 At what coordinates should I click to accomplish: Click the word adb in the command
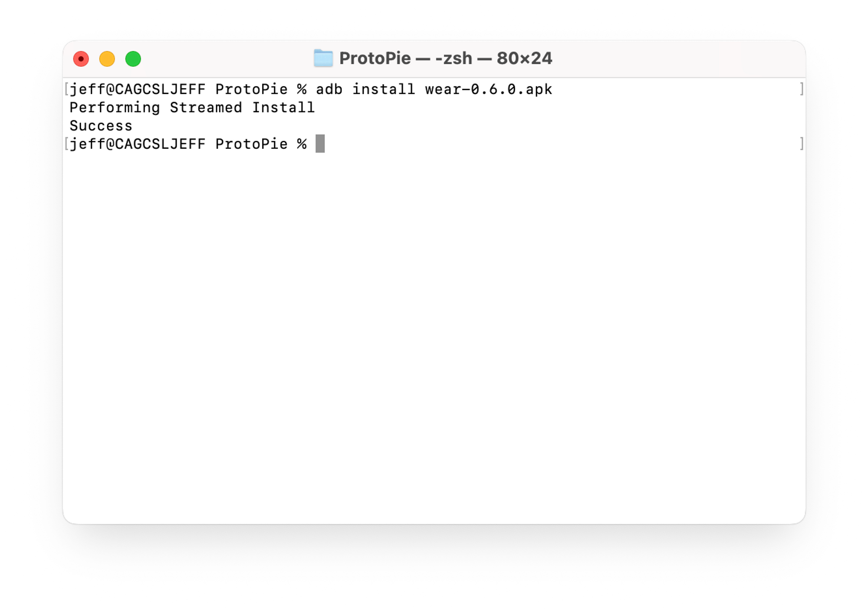pos(329,89)
